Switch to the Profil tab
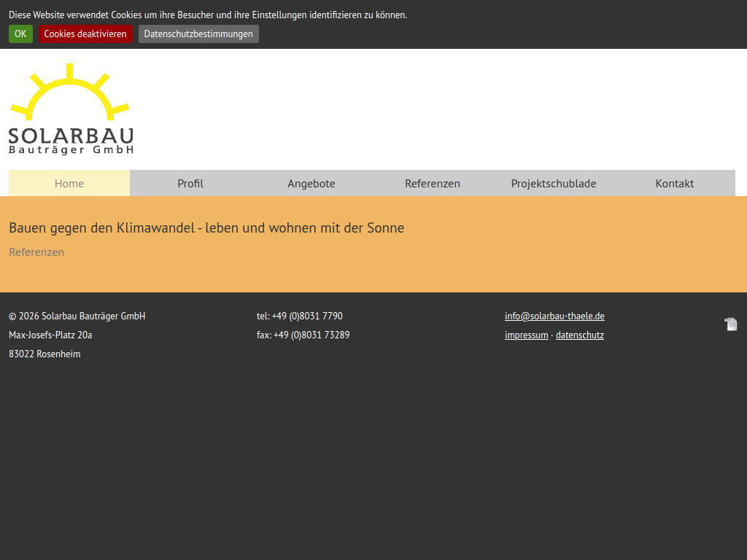Viewport: 747px width, 560px height. tap(190, 183)
